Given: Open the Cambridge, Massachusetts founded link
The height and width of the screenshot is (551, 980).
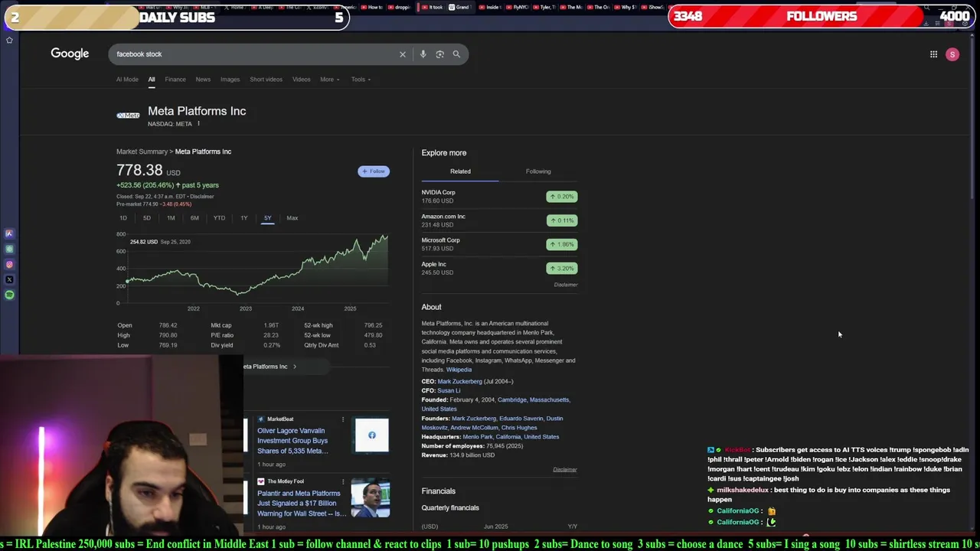Looking at the screenshot, I should (534, 399).
